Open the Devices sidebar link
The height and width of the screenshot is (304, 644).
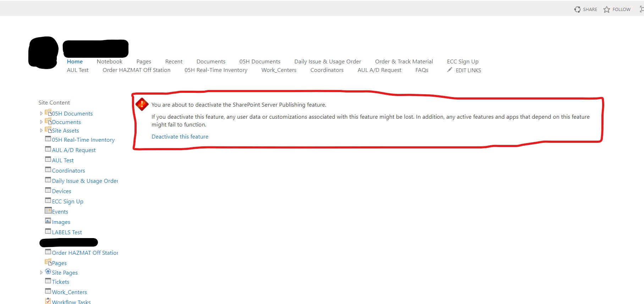(62, 191)
